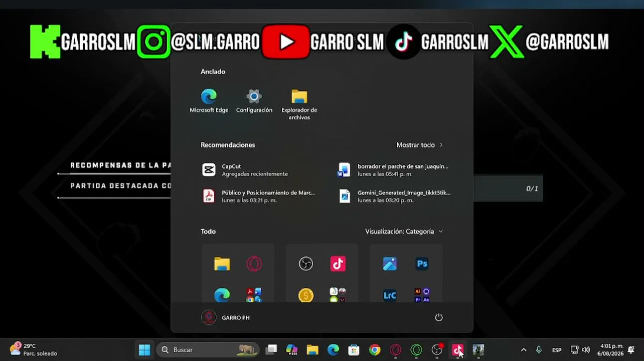This screenshot has height=361, width=644.
Task: Open the Adobe apps folder with Ai, Pr, Ae
Action: point(422,295)
